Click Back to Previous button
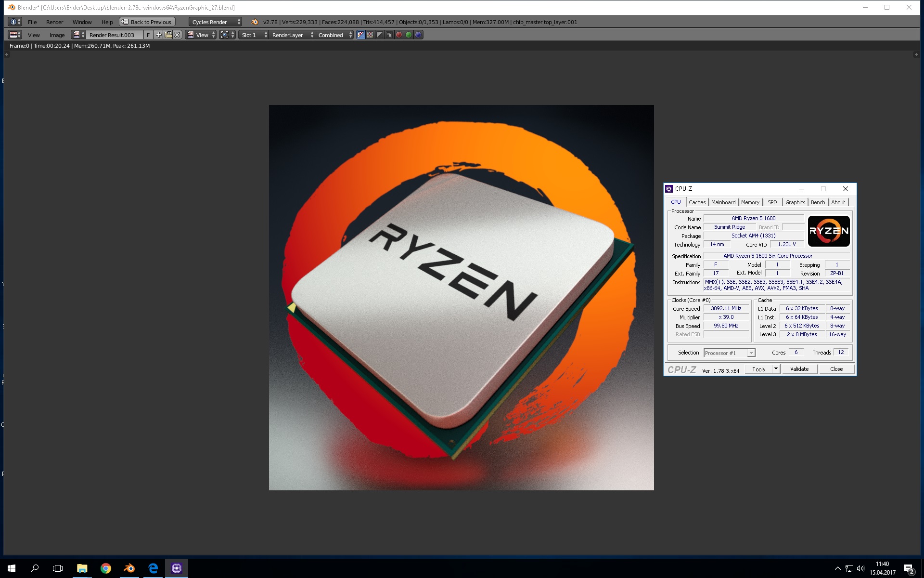Viewport: 924px width, 578px height. click(147, 22)
